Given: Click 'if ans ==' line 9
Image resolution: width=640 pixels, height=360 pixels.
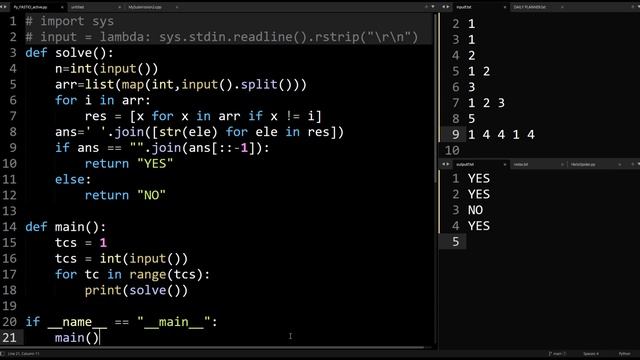Looking at the screenshot, I should click(x=162, y=148).
